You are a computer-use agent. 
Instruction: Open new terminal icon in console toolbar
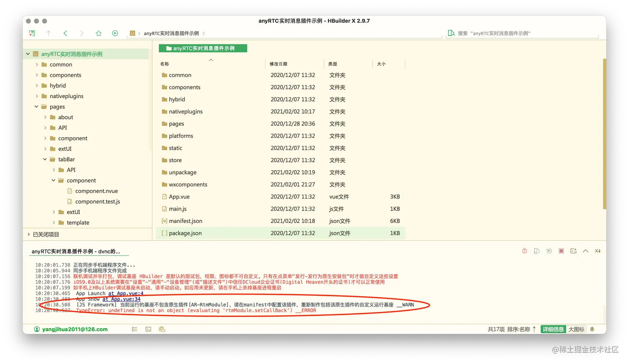point(574,251)
